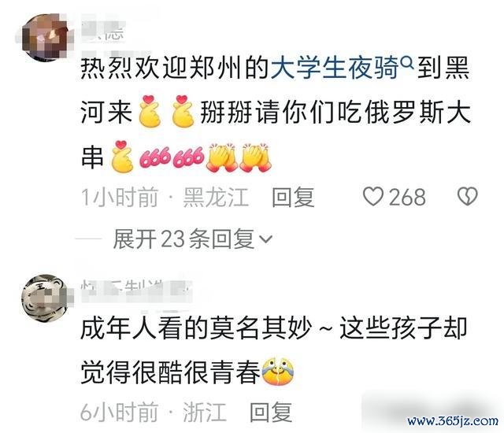Reply to the Heilongjiang comment via 回复
Viewport: 504px width, 433px height.
click(293, 197)
